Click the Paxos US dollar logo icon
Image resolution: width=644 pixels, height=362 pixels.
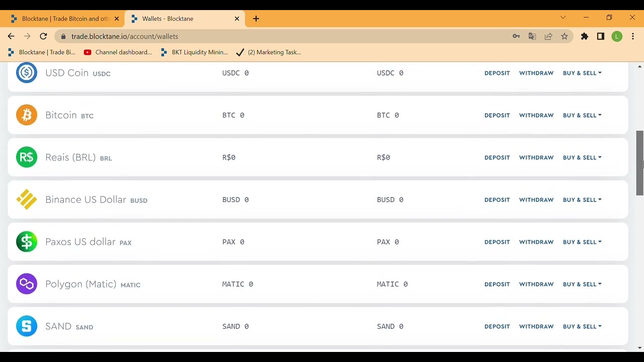click(x=27, y=242)
